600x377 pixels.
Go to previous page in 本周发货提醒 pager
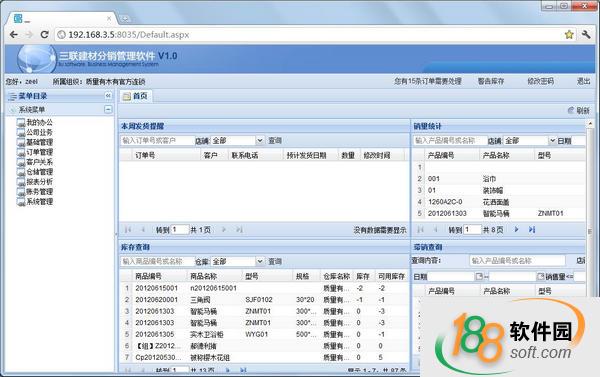click(x=143, y=230)
